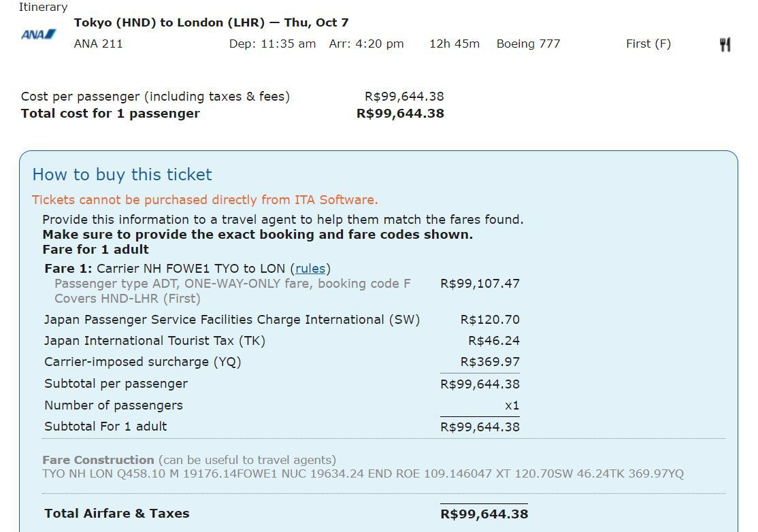Viewport: 758px width, 532px height.
Task: Click the Tokyo (HND) to London (LHR) heading
Action: (211, 22)
